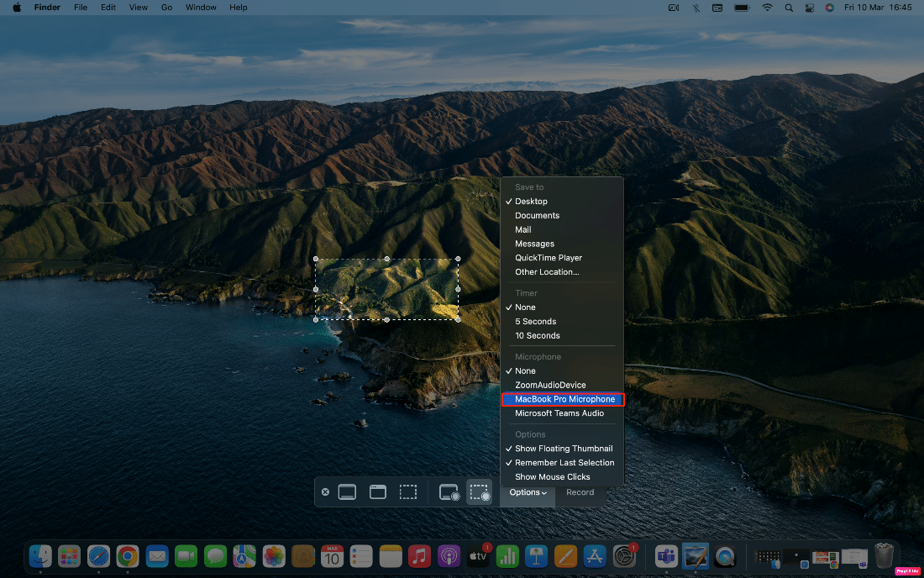This screenshot has width=924, height=578.
Task: Click the bottom-right corner handle of the selection
Action: point(458,320)
